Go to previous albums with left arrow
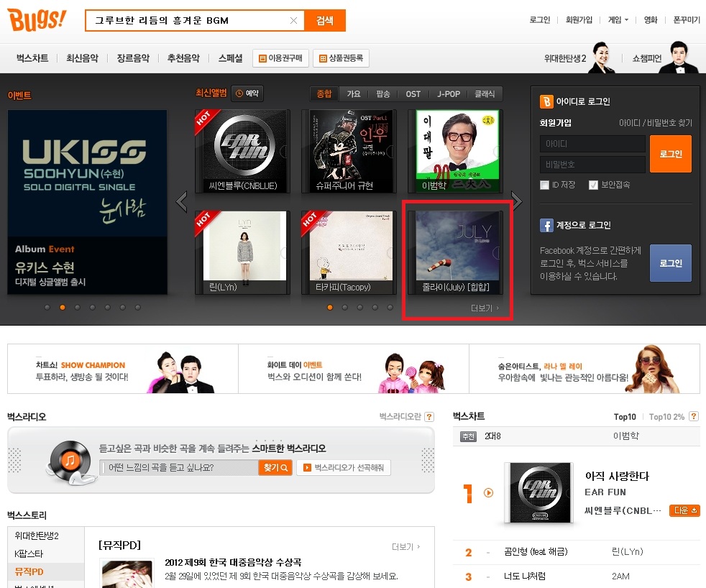 (182, 202)
